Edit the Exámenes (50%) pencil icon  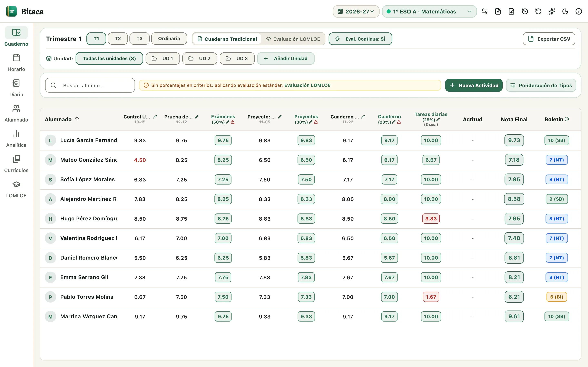[x=227, y=122]
